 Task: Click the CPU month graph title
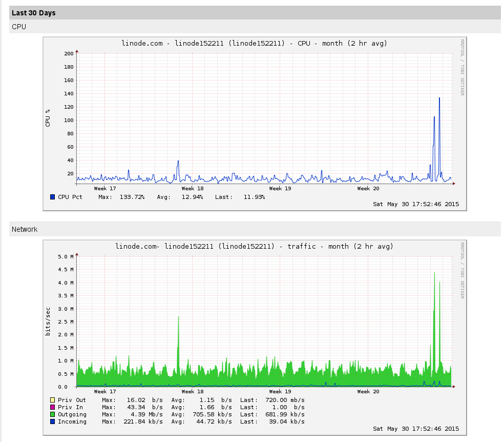click(254, 44)
